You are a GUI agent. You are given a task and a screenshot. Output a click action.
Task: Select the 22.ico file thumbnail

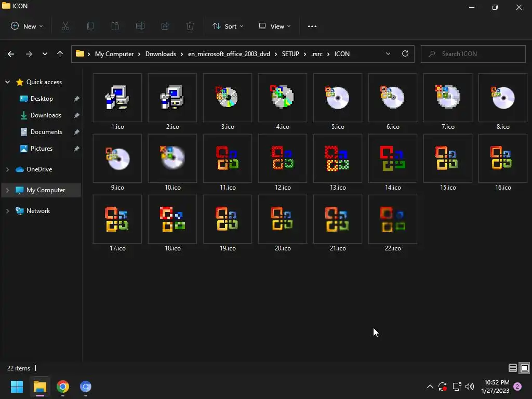[393, 219]
